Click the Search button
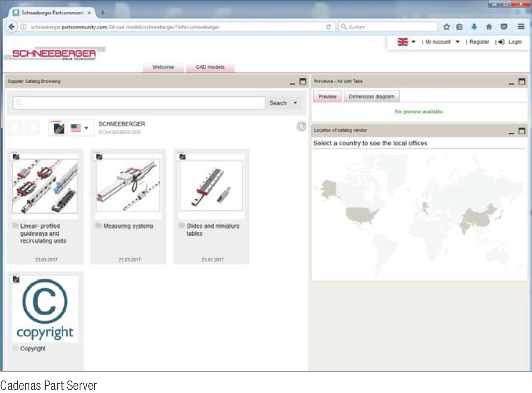This screenshot has width=532, height=393. pyautogui.click(x=278, y=103)
